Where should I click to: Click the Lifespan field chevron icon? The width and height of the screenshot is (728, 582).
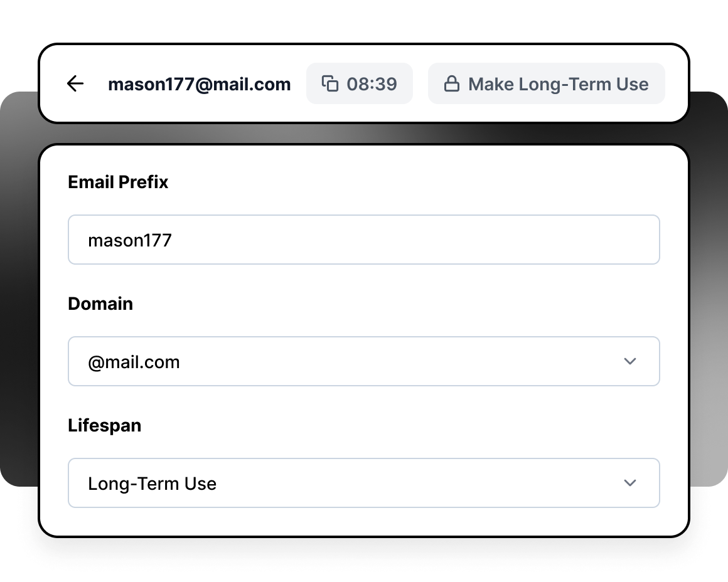tap(630, 483)
